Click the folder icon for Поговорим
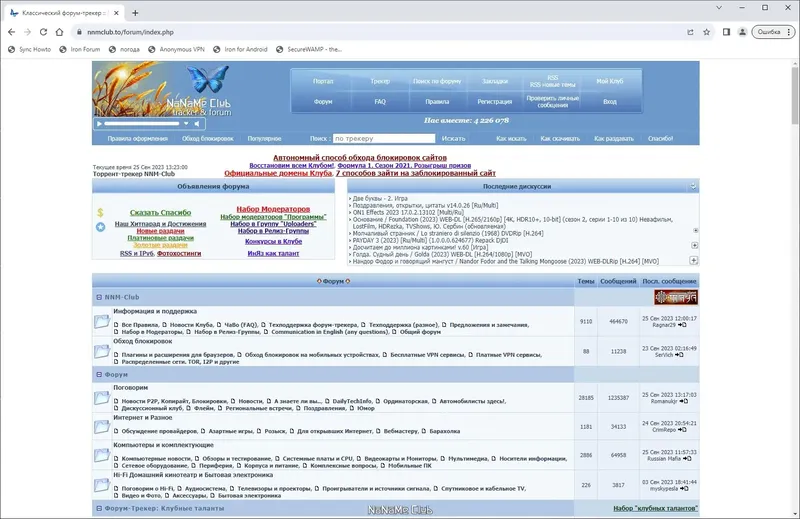 click(102, 398)
